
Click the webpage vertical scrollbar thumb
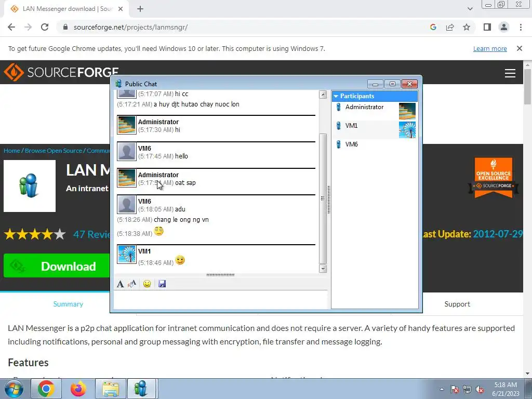tap(527, 87)
